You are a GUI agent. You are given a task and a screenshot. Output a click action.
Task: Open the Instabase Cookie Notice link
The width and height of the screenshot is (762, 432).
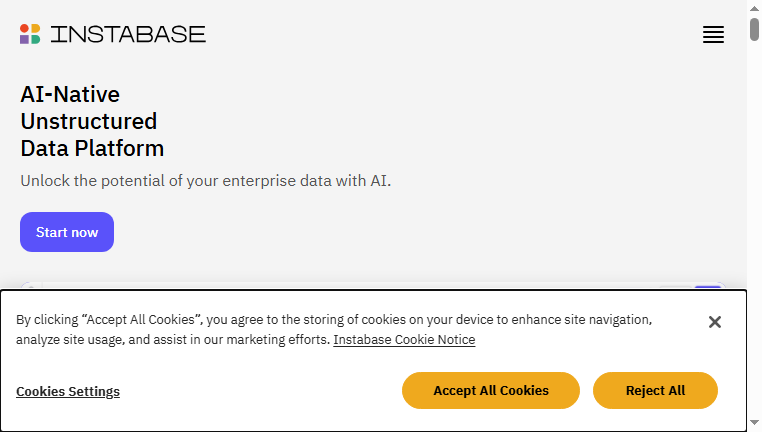point(404,339)
